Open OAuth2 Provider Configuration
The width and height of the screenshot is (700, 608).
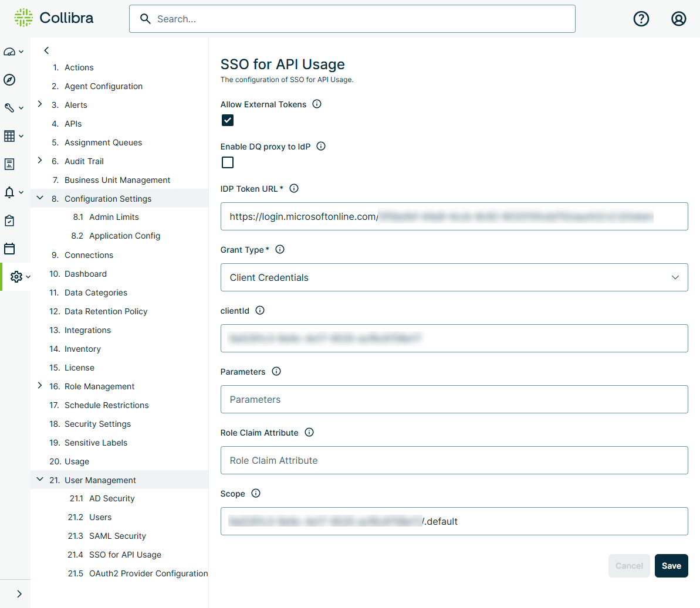[137, 573]
